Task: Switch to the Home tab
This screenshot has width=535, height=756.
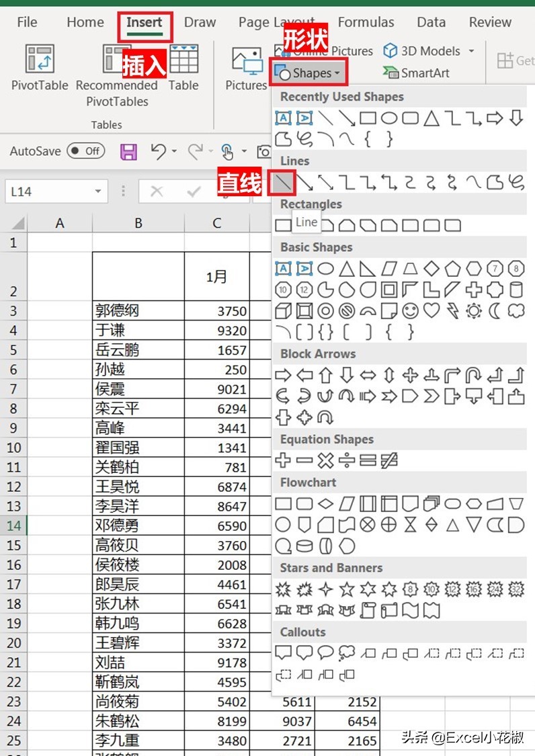Action: click(x=85, y=22)
